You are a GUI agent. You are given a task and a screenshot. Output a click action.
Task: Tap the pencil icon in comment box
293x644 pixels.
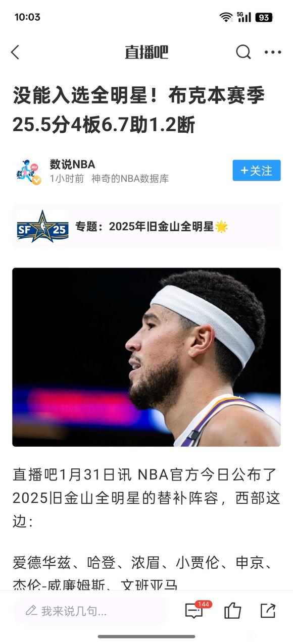31,611
